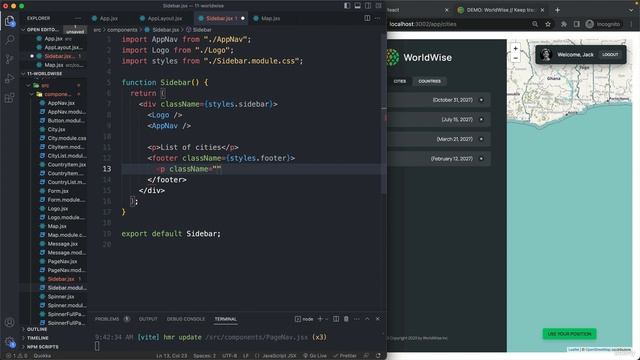Delete the July 15, 2027 city
The image size is (640, 360).
(481, 120)
